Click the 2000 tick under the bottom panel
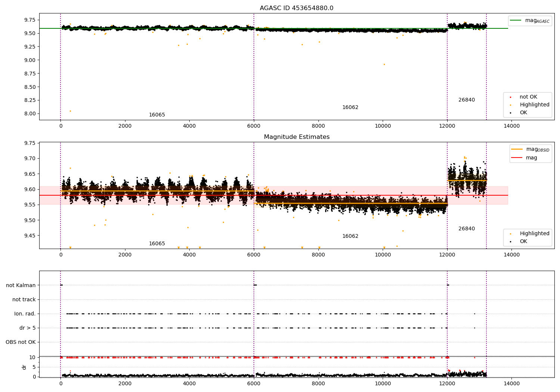The width and height of the screenshot is (560, 392). point(125,383)
